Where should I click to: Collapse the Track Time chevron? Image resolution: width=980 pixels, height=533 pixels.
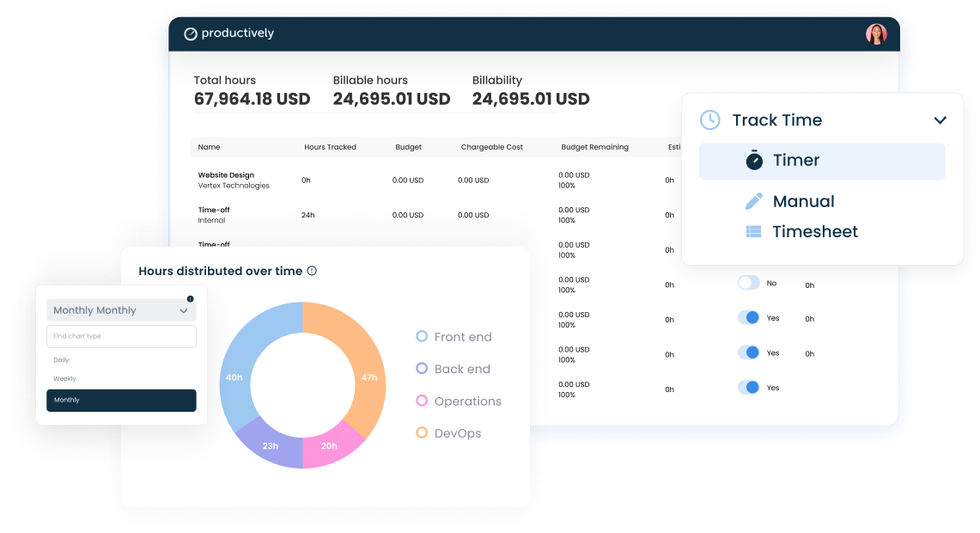(x=940, y=120)
